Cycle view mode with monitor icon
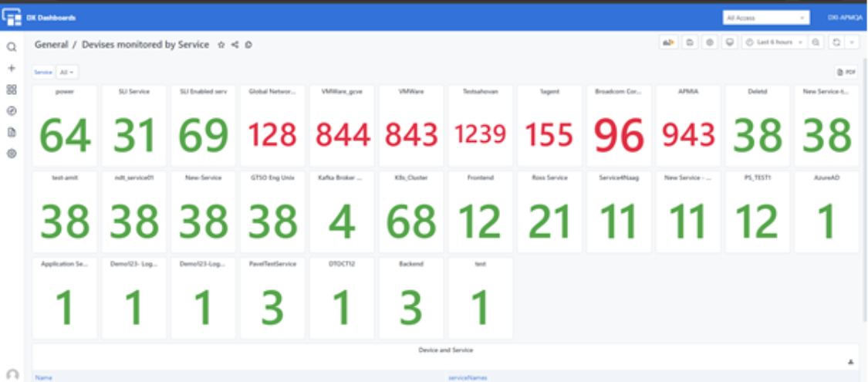This screenshot has height=382, width=868. click(730, 42)
